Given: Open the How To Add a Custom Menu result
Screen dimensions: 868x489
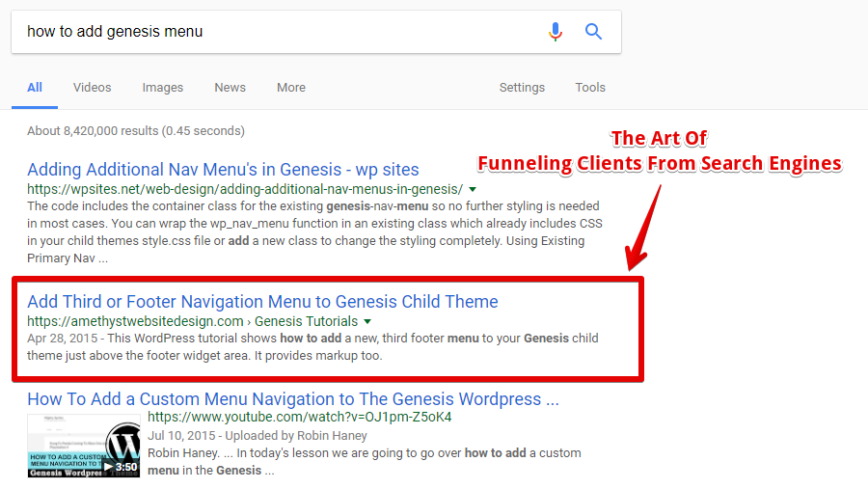Looking at the screenshot, I should [292, 399].
